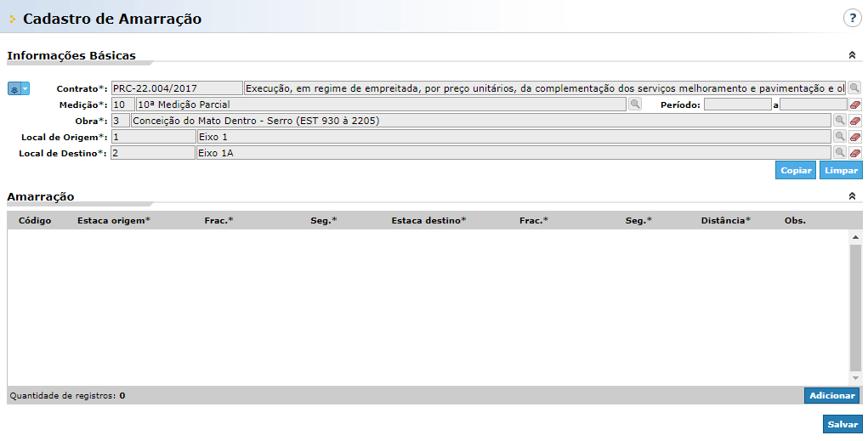Open dropdown arrow beside the blue Contrato icon
Image resolution: width=868 pixels, height=441 pixels.
coord(26,88)
